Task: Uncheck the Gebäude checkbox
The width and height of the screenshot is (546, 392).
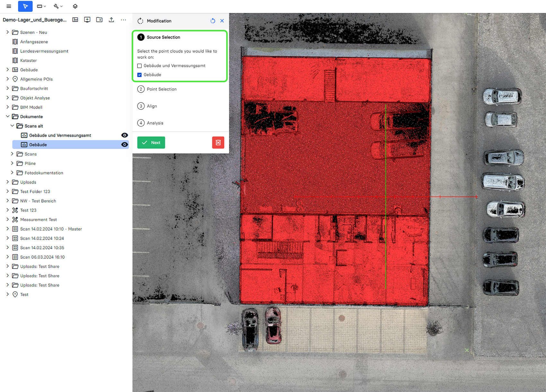Action: 139,75
